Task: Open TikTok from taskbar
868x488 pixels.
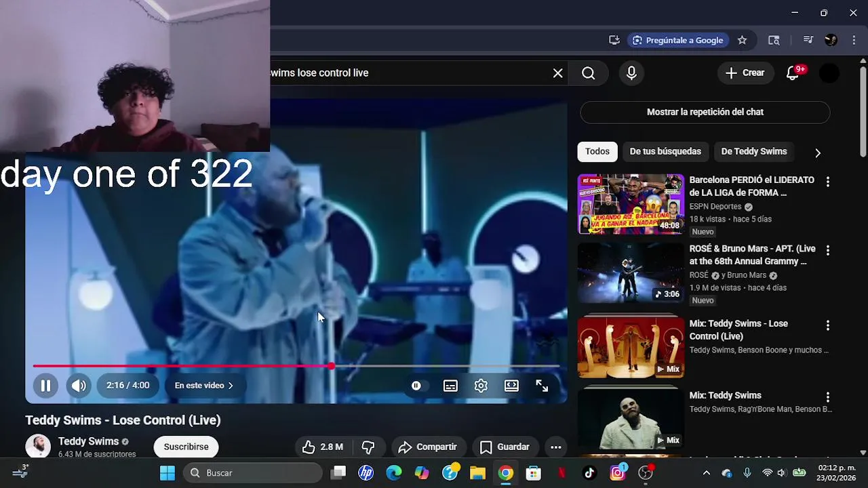Action: pos(589,473)
